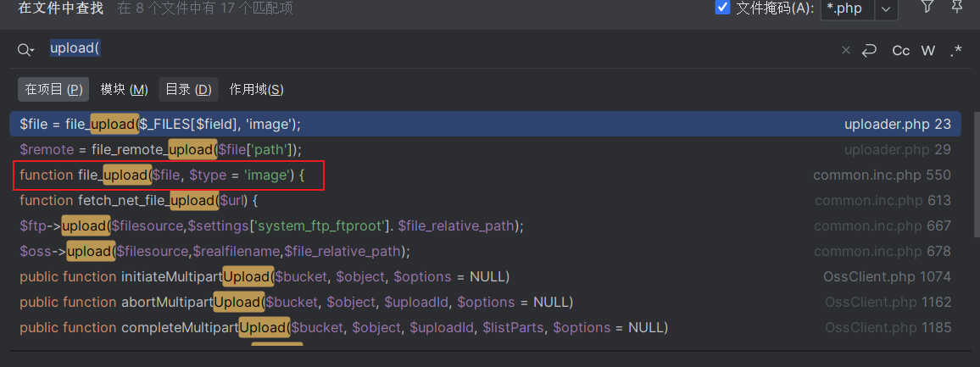The height and width of the screenshot is (367, 980).
Task: Switch to the 模块 (M) scope tab
Action: pos(125,89)
